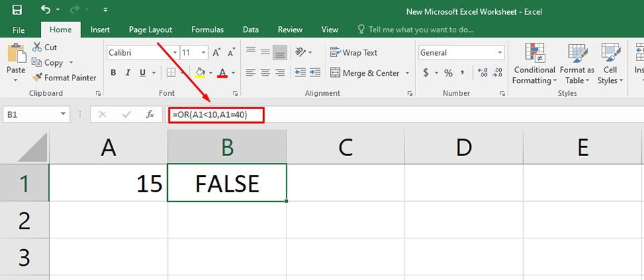Open Number group dialog launcher
Screen dimensions: 644x280
pyautogui.click(x=502, y=94)
